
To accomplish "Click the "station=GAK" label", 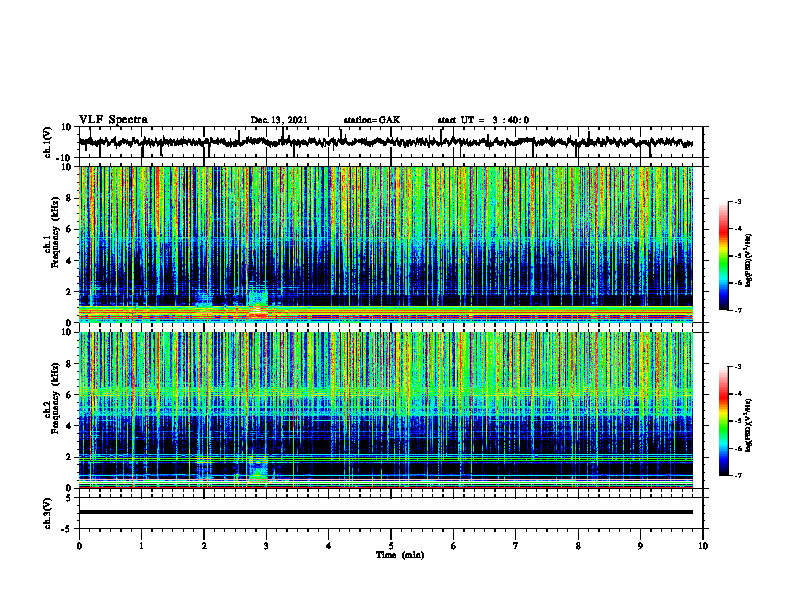I will tap(372, 120).
